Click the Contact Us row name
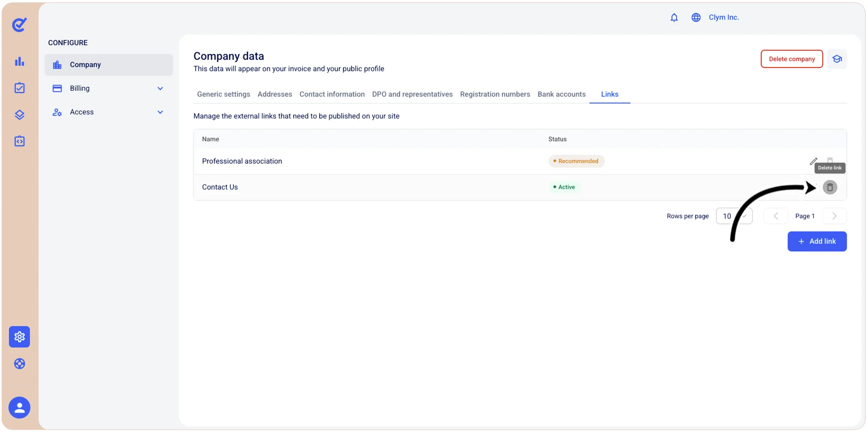This screenshot has width=868, height=432. (x=220, y=187)
